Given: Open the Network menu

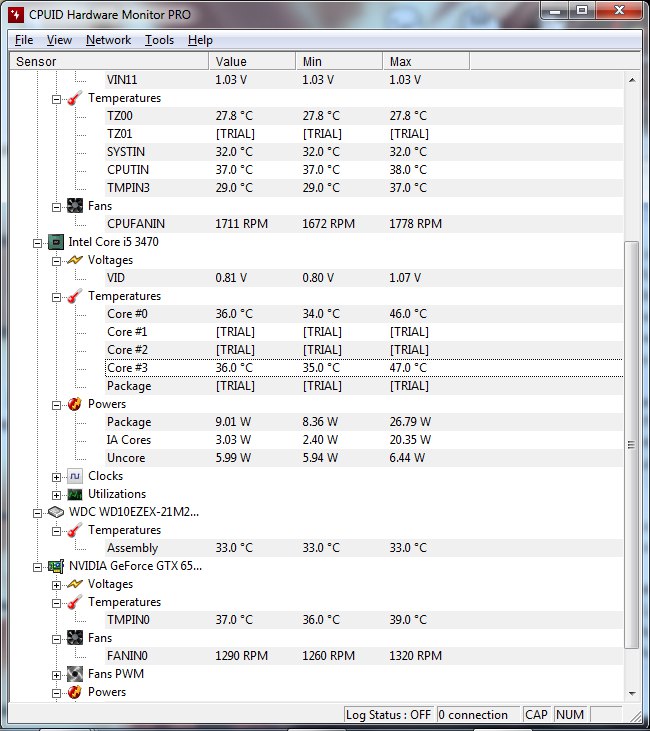Looking at the screenshot, I should coord(108,40).
